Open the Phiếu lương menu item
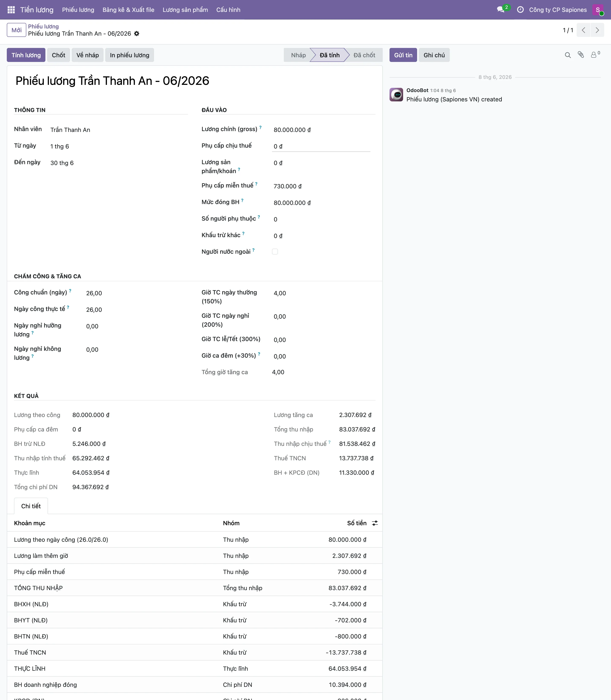The height and width of the screenshot is (700, 611). click(78, 10)
